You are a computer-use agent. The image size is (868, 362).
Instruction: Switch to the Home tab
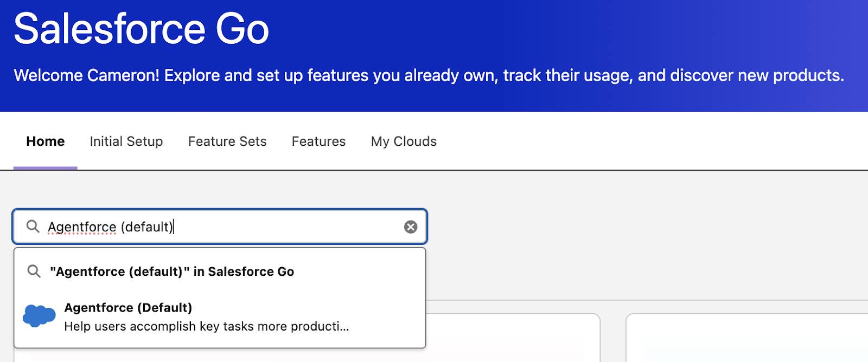click(46, 141)
